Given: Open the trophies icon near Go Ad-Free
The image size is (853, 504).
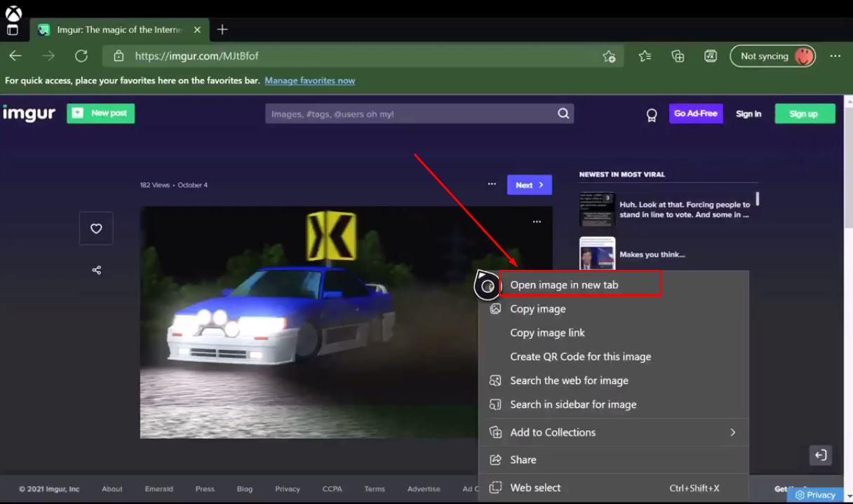Looking at the screenshot, I should point(651,114).
